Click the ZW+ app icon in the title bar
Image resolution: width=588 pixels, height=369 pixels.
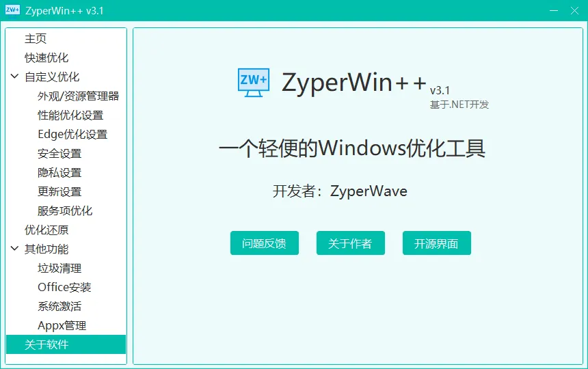12,11
